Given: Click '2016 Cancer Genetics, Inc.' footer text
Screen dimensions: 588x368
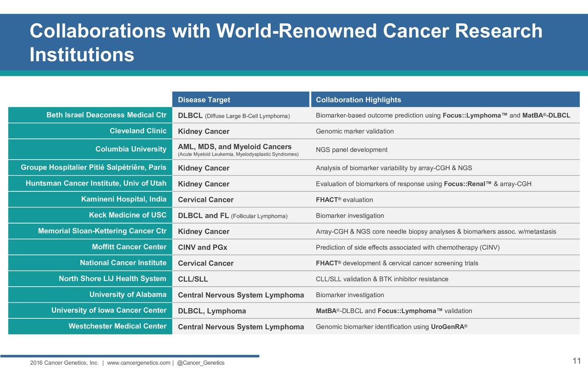Looking at the screenshot, I should 64,362.
